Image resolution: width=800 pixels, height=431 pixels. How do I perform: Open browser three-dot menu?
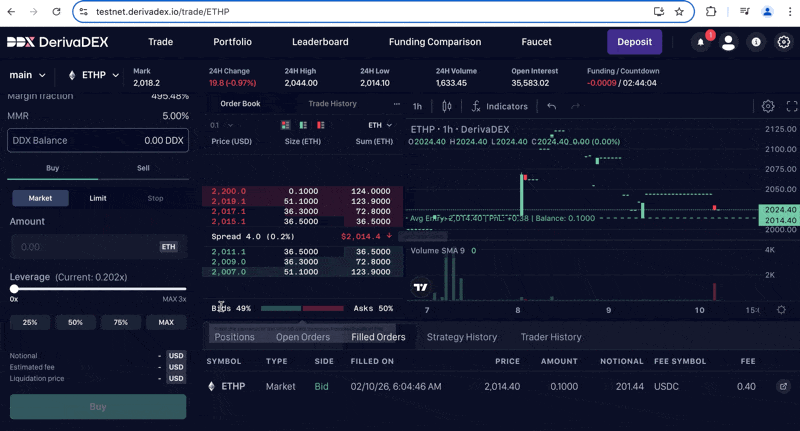point(790,11)
